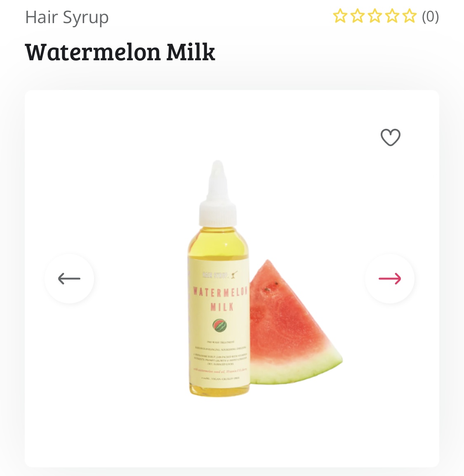The image size is (464, 476).
Task: Select the fourth rating star
Action: coord(392,16)
